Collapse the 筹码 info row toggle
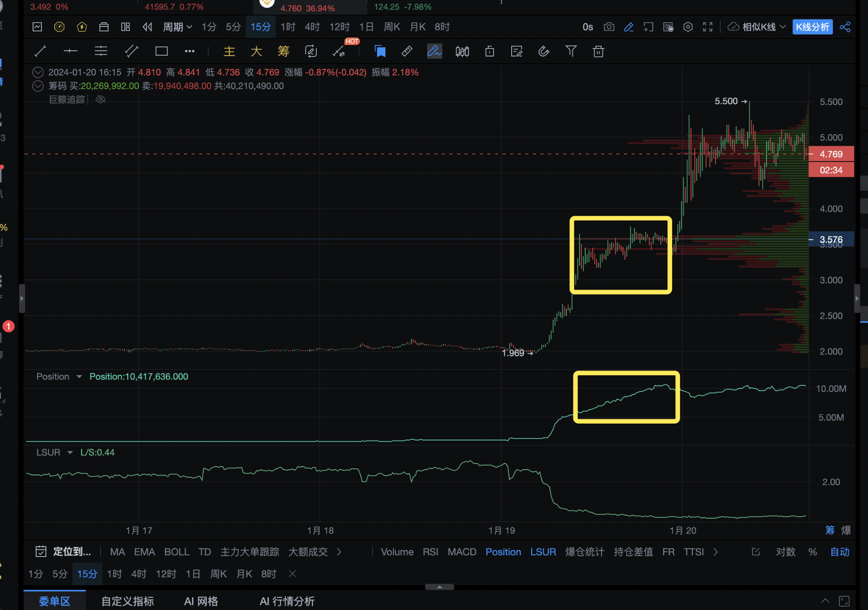Viewport: 868px width, 610px height. pos(38,86)
